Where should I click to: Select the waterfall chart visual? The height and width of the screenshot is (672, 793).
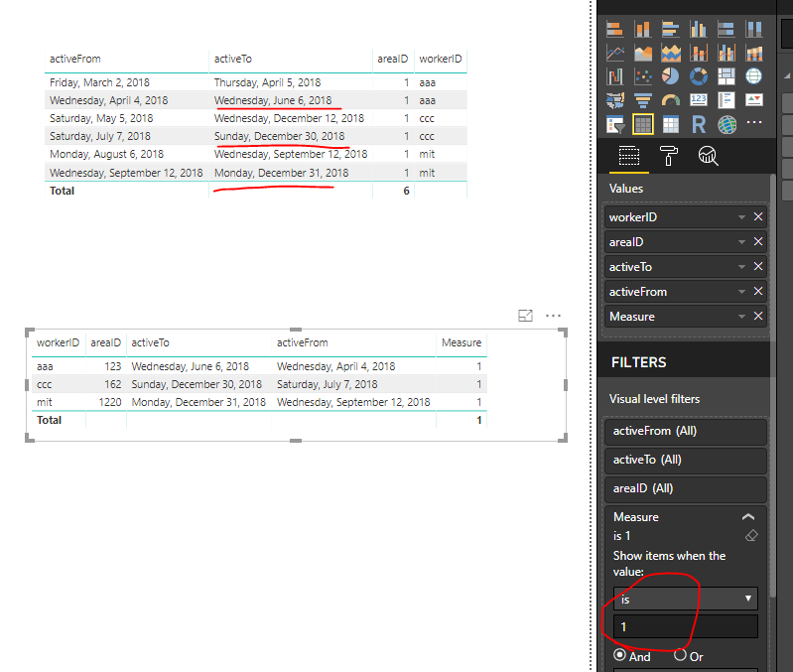click(615, 76)
